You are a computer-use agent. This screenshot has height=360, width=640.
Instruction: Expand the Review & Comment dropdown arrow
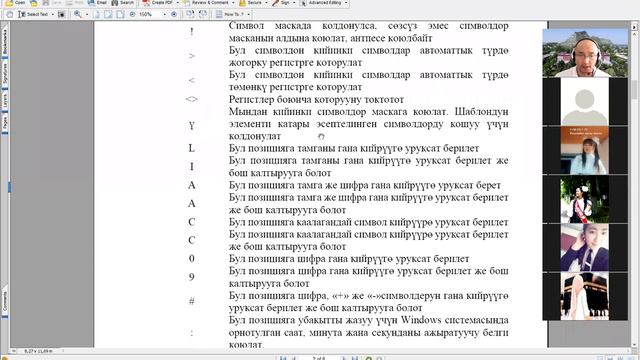pos(233,2)
